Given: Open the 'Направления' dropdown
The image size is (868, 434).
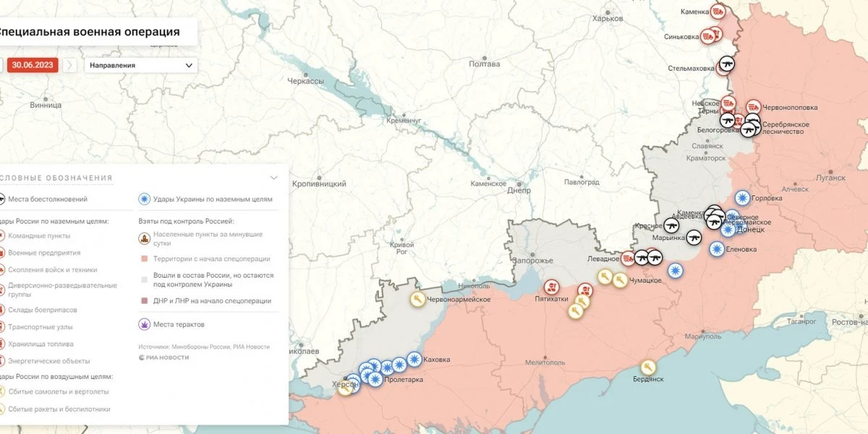Looking at the screenshot, I should [140, 65].
